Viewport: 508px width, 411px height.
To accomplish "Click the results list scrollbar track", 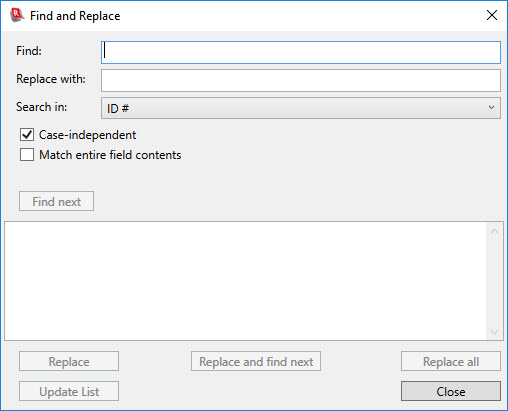I will tap(494, 282).
